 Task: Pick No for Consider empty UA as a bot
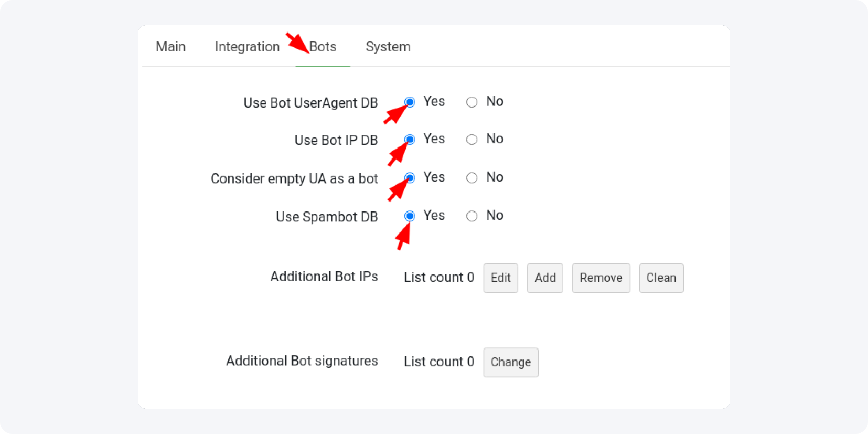(x=472, y=178)
